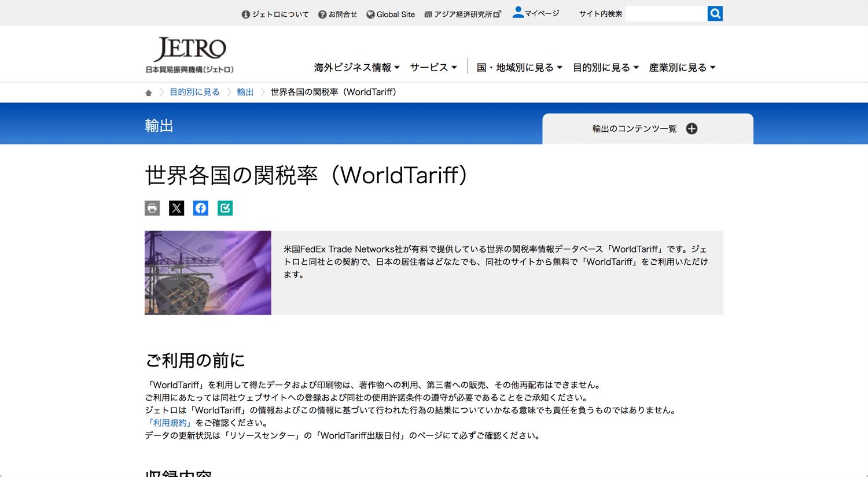
Task: Click breadcrumb link 目的別に見る
Action: (x=194, y=92)
